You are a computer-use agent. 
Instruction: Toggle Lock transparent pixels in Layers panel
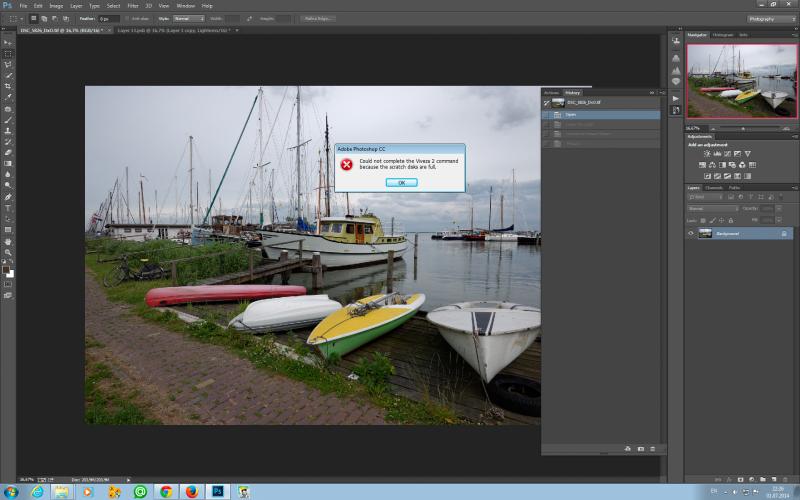coord(703,220)
